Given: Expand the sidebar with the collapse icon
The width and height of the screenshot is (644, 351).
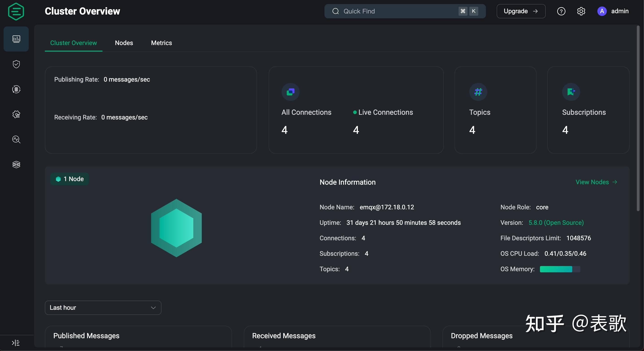Looking at the screenshot, I should click(15, 343).
